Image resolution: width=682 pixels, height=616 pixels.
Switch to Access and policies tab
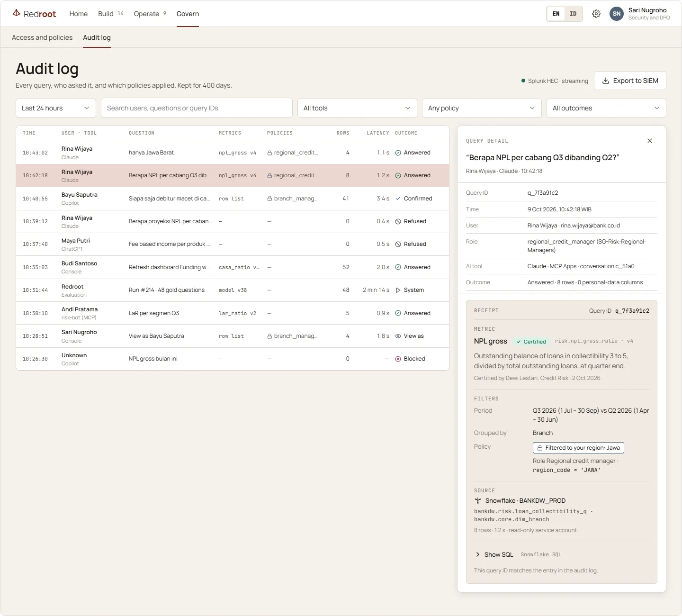pyautogui.click(x=42, y=37)
